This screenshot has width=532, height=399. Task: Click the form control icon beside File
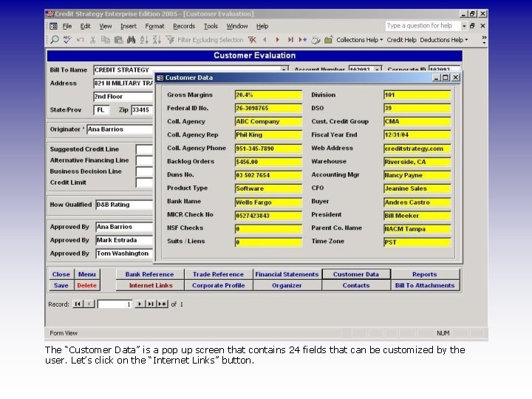(x=53, y=26)
